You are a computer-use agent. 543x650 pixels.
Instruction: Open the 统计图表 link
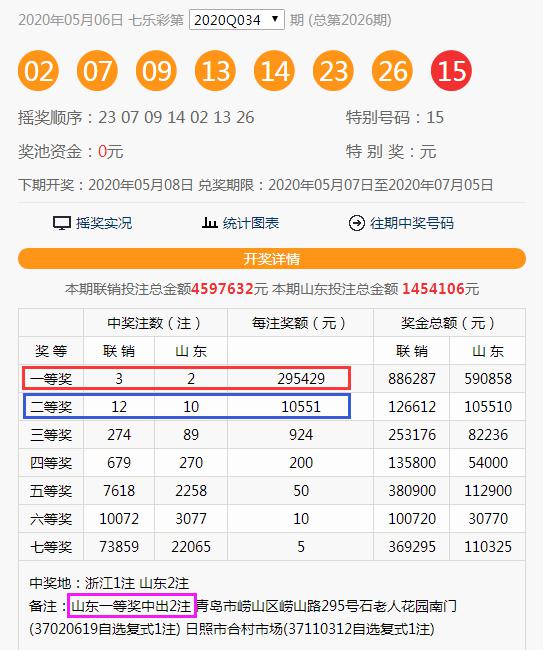pyautogui.click(x=251, y=223)
